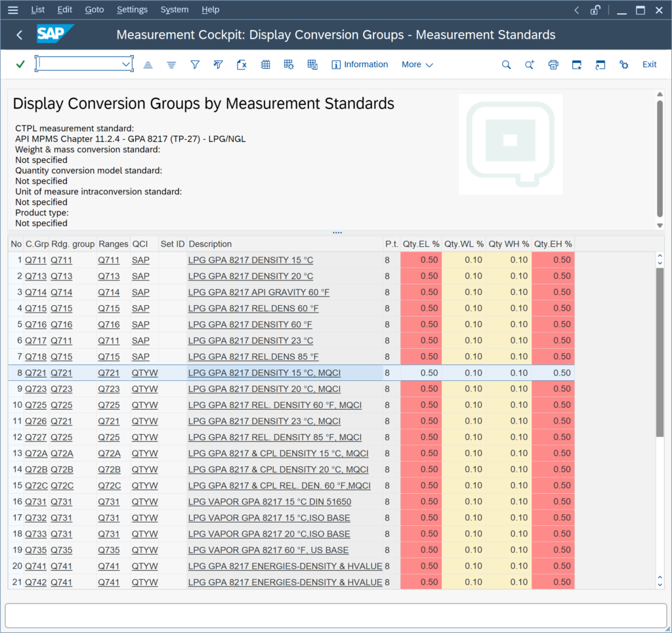
Task: Click the funnel icon with pencil
Action: click(218, 65)
